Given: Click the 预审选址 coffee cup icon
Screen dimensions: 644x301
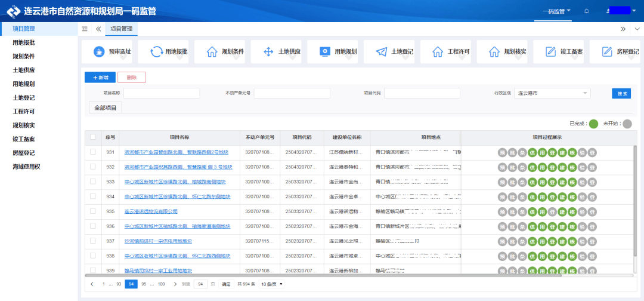Looking at the screenshot, I should point(98,52).
